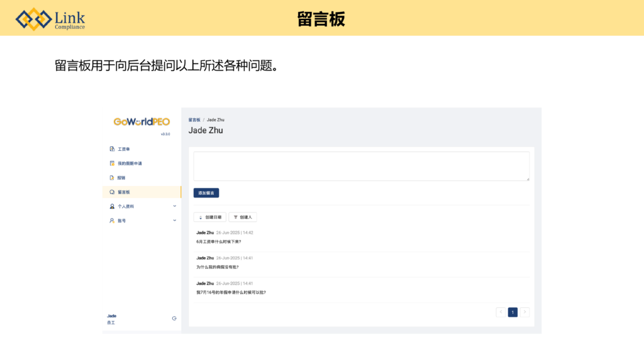The image size is (644, 362).
Task: Go to next page arrow in pagination
Action: [x=525, y=312]
